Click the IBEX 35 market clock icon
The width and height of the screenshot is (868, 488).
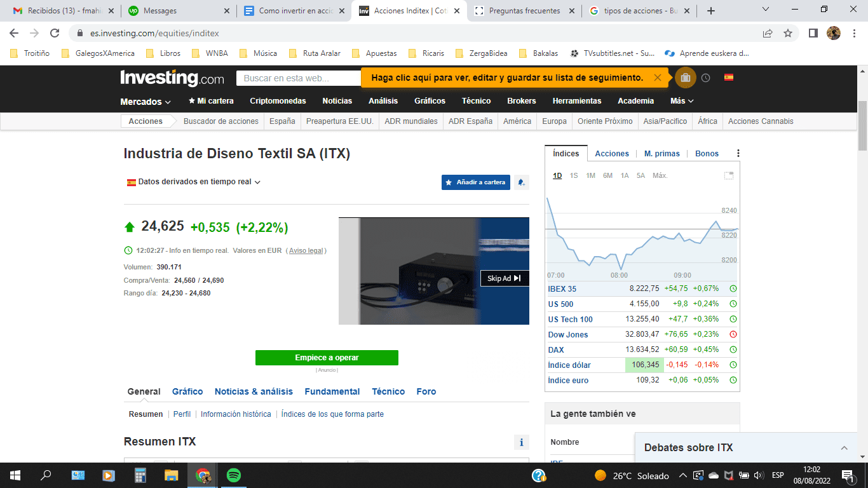pos(733,288)
